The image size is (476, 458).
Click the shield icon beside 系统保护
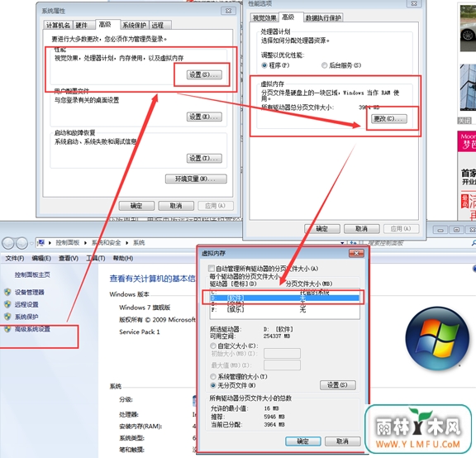pos(7,317)
